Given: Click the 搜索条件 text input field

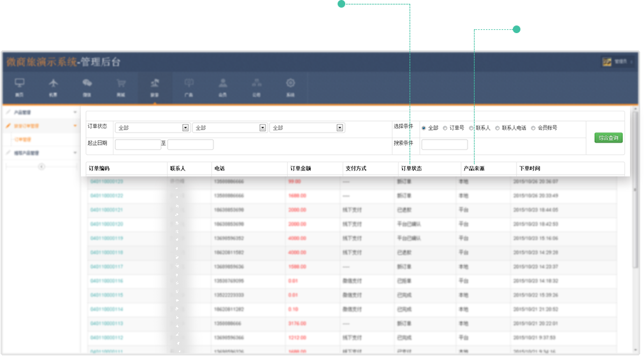Looking at the screenshot, I should coord(444,145).
